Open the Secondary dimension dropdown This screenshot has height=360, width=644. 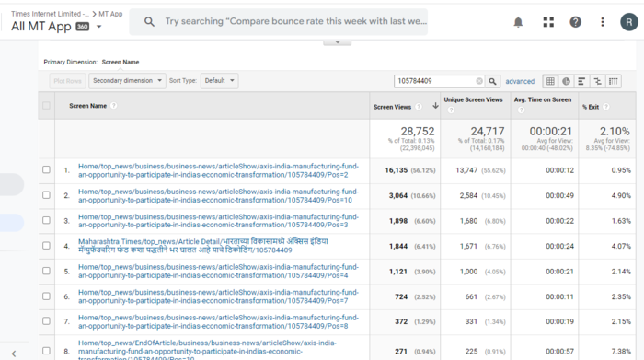[x=127, y=80]
